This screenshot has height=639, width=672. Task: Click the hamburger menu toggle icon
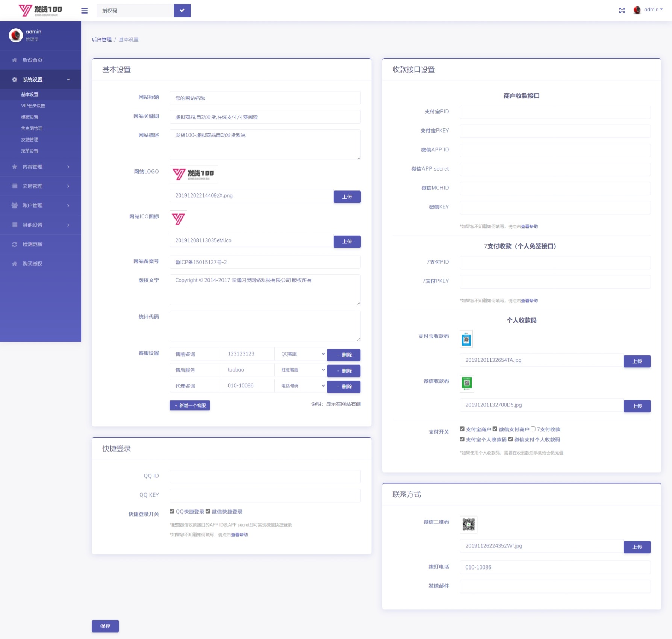point(84,11)
